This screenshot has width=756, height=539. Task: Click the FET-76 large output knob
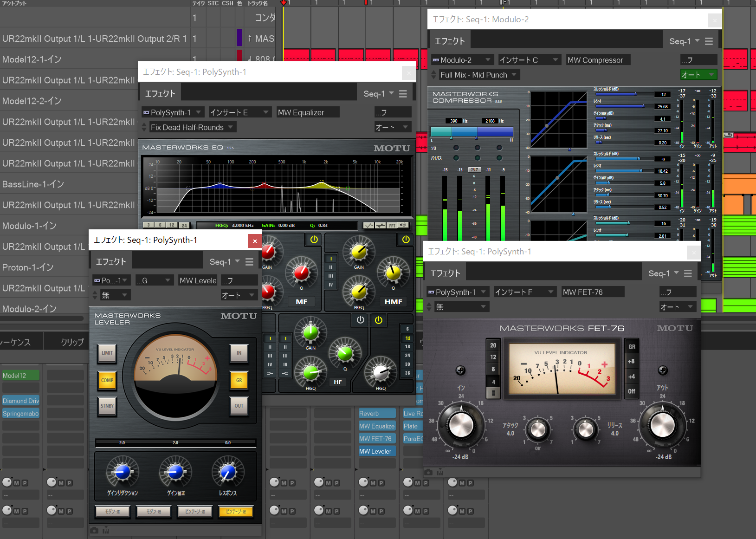pos(663,424)
